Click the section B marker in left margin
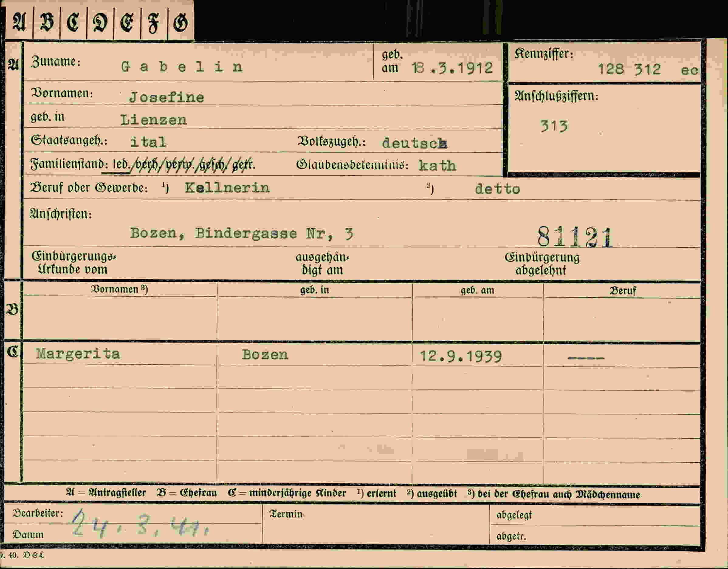The width and height of the screenshot is (728, 569). (12, 310)
